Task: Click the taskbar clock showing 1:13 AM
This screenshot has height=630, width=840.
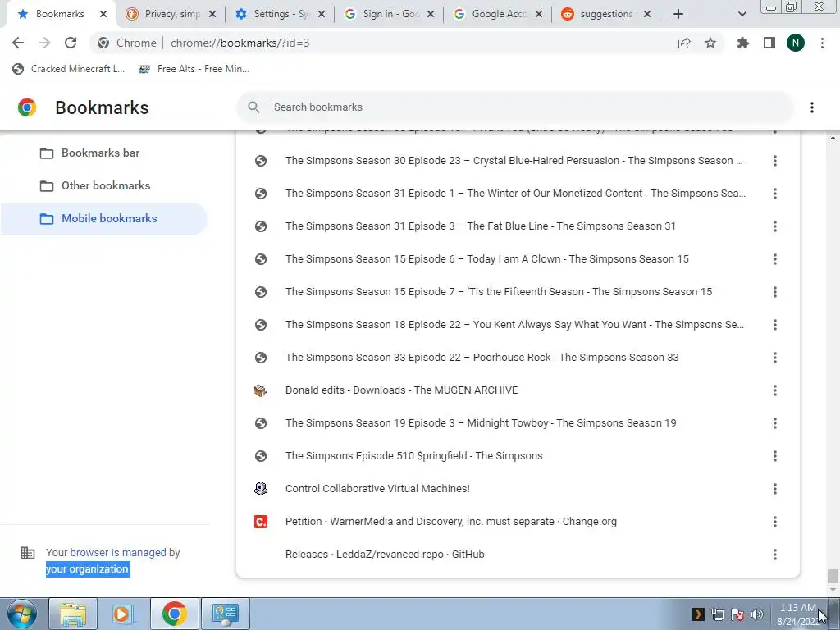Action: tap(797, 614)
